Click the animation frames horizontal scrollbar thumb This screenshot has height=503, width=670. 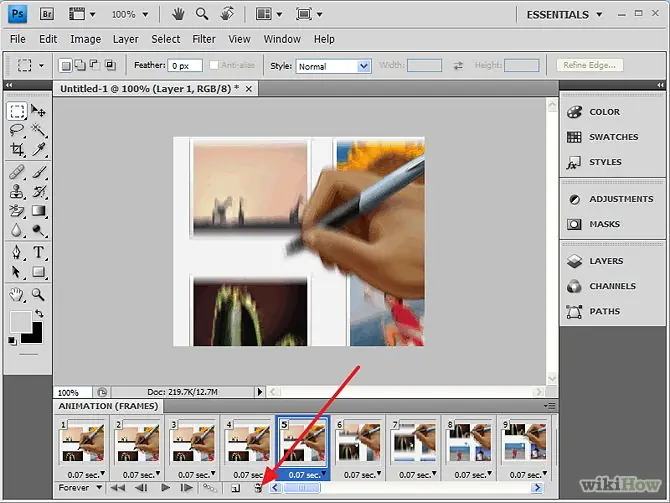301,488
